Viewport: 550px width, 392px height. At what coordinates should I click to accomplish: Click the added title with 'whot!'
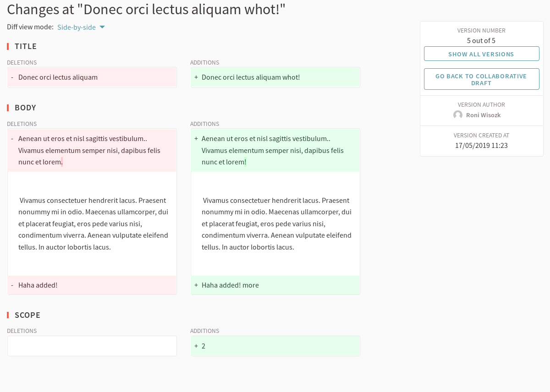click(x=251, y=77)
